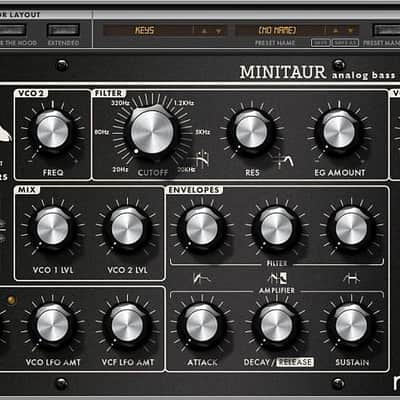Step preset category KEYS down
The width and height of the screenshot is (400, 400).
pos(218,31)
